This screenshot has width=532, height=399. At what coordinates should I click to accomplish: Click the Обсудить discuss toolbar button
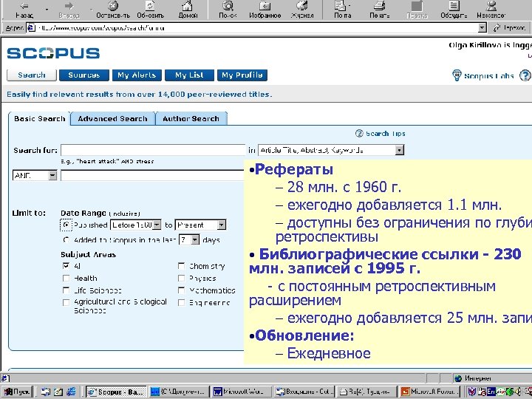(454, 10)
